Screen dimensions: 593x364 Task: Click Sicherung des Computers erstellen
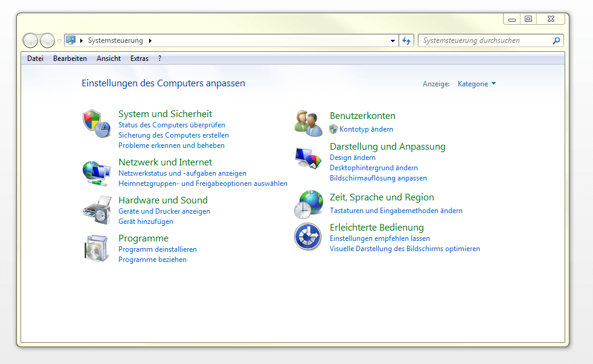[x=173, y=135]
